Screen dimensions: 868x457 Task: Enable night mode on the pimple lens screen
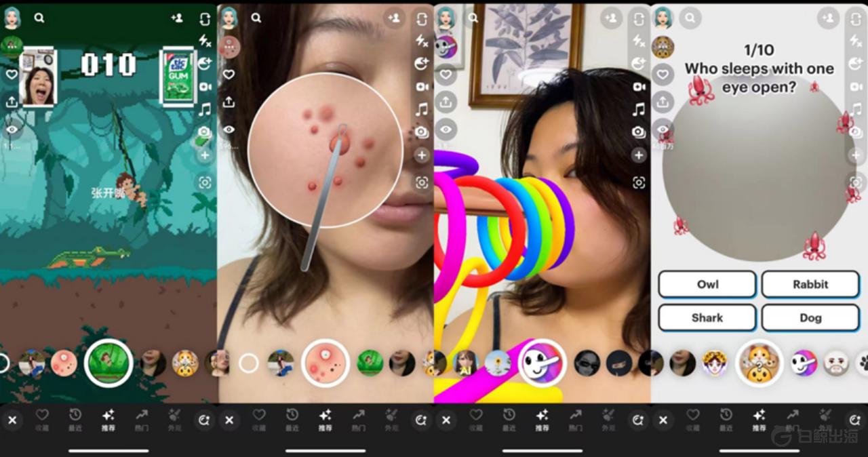422,64
